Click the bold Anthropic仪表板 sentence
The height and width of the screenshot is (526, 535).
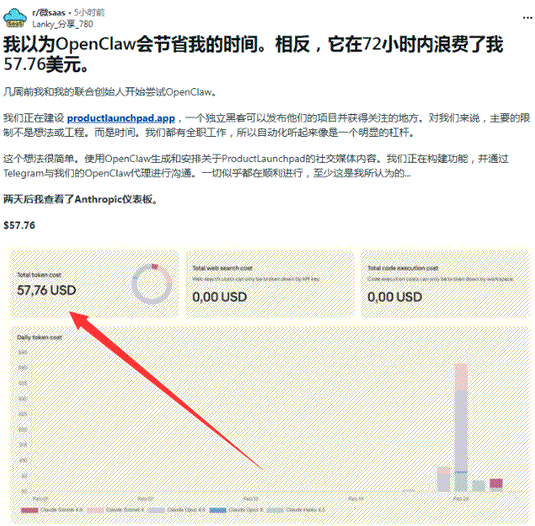click(x=81, y=199)
